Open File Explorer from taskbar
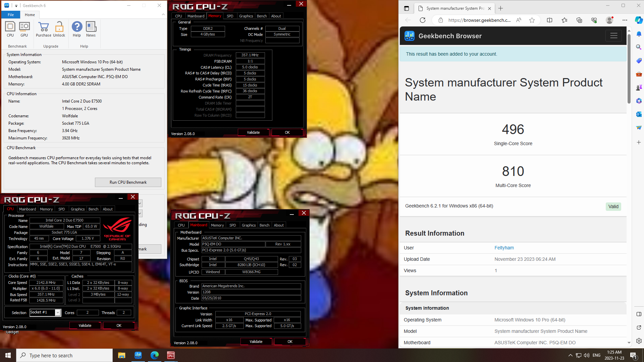The image size is (644, 362). (122, 355)
